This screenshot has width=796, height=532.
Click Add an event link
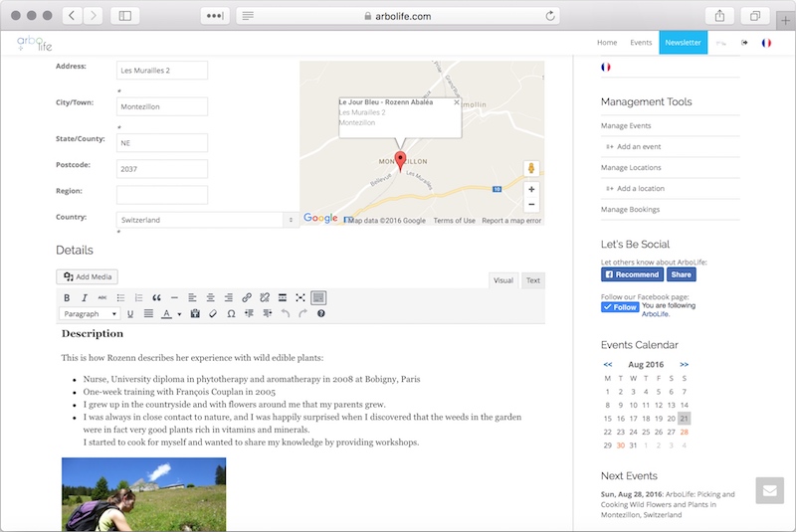(x=639, y=146)
